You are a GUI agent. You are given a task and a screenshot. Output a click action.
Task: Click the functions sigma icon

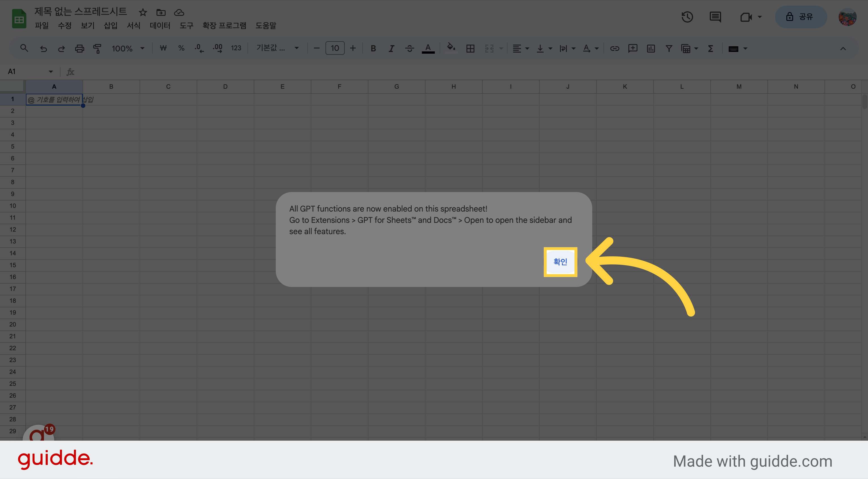[x=710, y=49]
